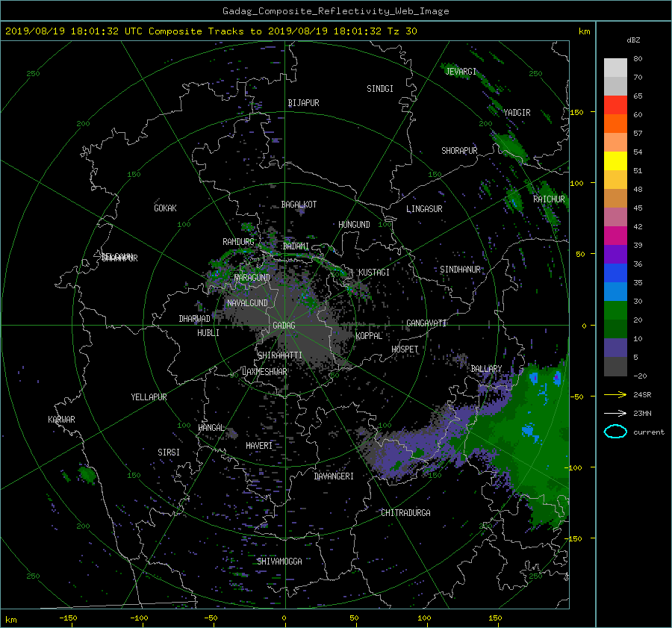The image size is (672, 628).
Task: Click the JEVARGI city label
Action: pos(461,71)
